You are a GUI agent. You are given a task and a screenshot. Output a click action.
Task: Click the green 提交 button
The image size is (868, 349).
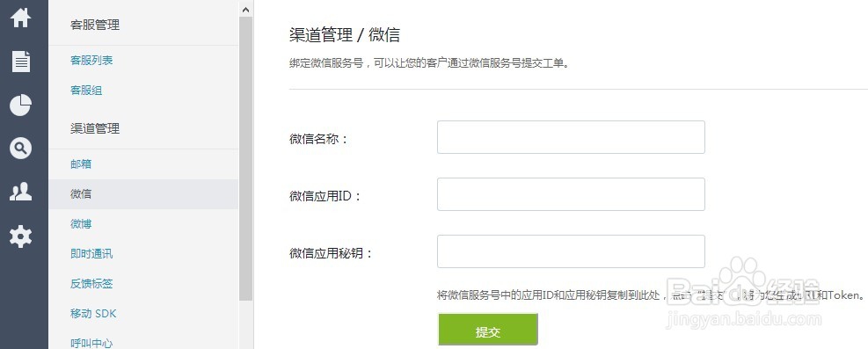coord(488,331)
